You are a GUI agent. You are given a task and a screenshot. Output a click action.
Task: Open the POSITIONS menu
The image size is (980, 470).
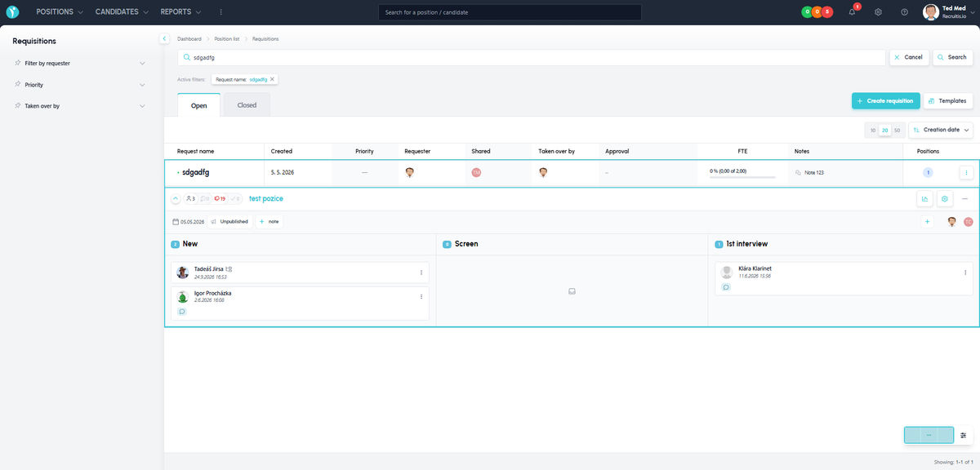coord(60,12)
